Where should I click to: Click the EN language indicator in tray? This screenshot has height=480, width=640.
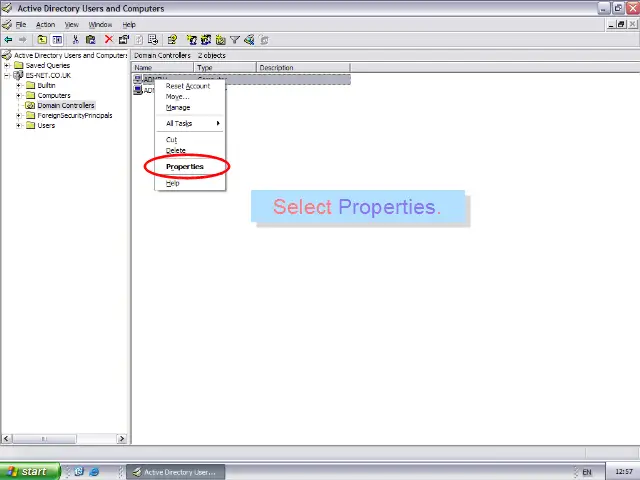click(587, 472)
